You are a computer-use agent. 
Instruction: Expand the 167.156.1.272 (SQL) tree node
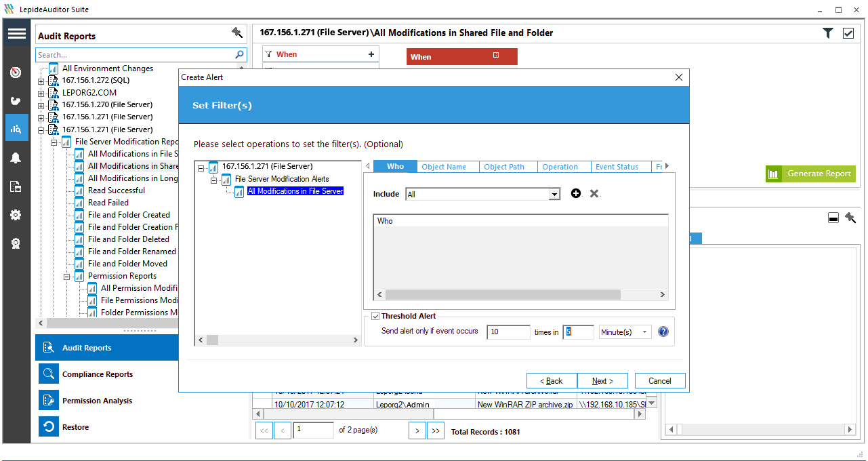point(41,80)
